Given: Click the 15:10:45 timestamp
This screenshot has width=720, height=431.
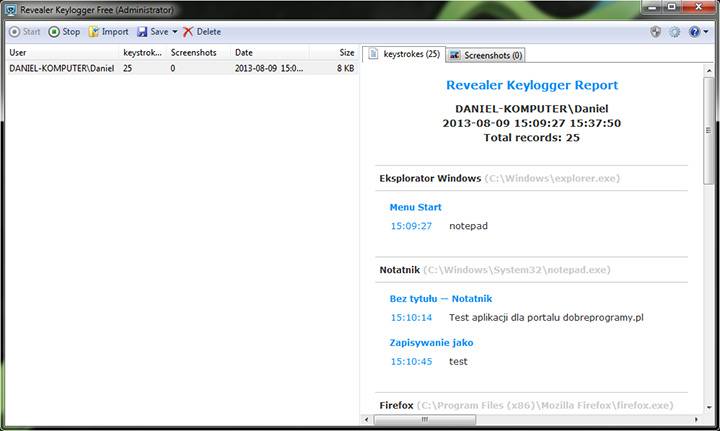Looking at the screenshot, I should (411, 362).
